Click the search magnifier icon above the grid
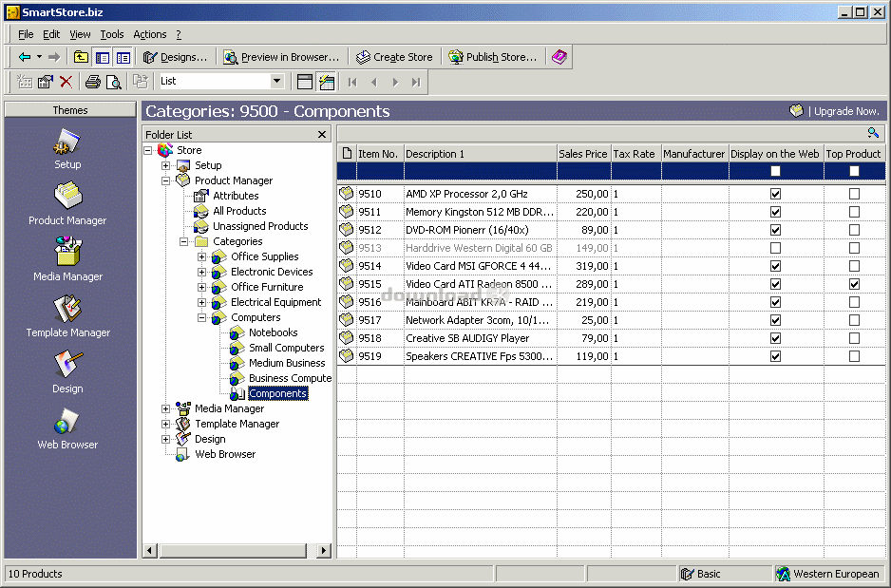The image size is (891, 588). 873,134
